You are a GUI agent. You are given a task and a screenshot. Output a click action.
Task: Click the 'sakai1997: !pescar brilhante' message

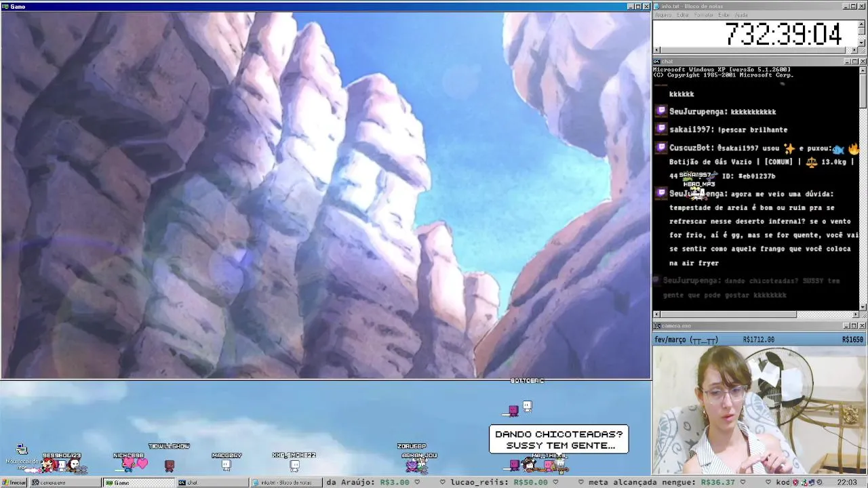coord(728,129)
